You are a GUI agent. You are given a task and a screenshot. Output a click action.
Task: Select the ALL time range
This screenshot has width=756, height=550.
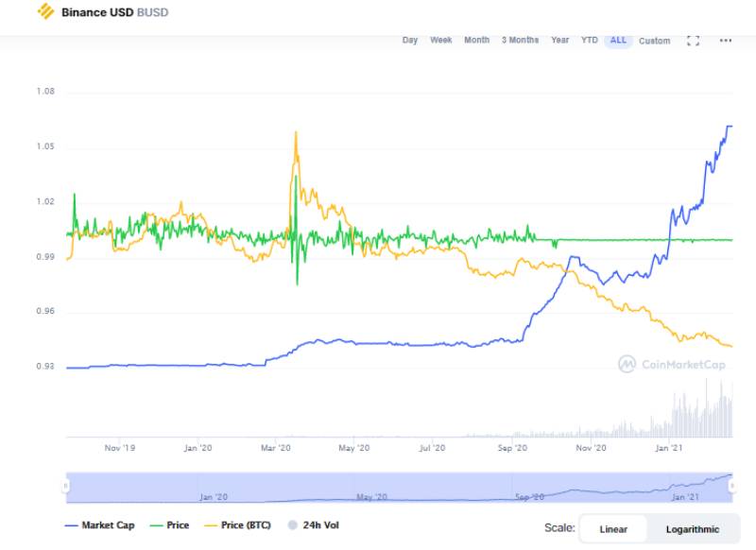pyautogui.click(x=618, y=41)
